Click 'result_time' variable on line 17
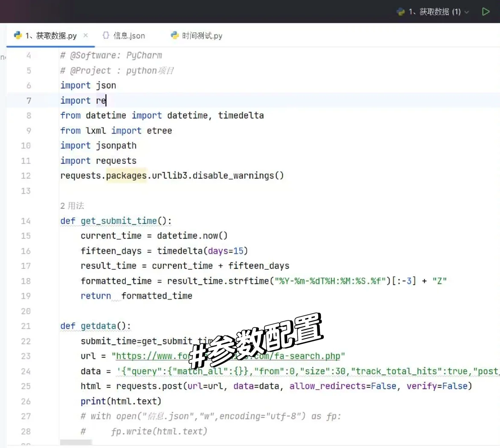Screen dimensions: 500x448 pos(108,266)
